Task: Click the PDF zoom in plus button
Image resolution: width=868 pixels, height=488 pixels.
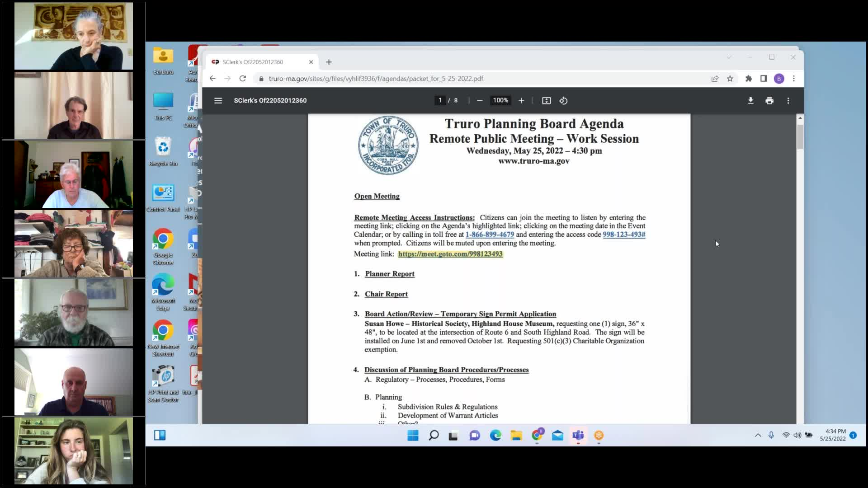Action: [x=521, y=100]
